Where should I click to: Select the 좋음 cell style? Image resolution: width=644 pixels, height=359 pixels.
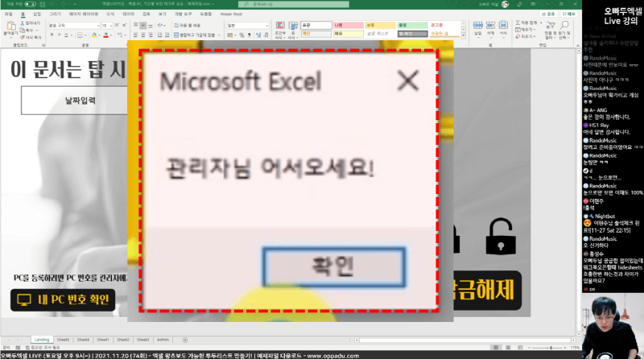(x=412, y=26)
